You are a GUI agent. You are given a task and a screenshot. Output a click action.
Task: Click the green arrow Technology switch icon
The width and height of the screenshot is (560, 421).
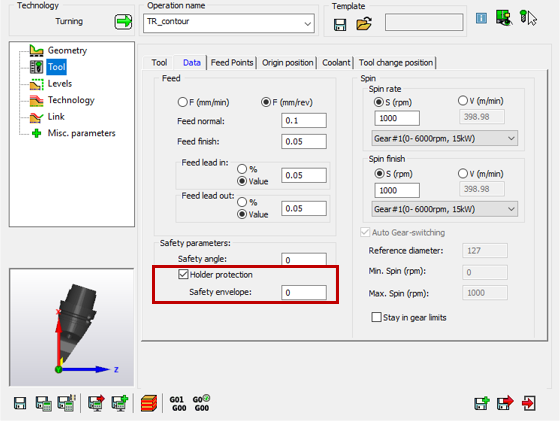click(x=123, y=22)
